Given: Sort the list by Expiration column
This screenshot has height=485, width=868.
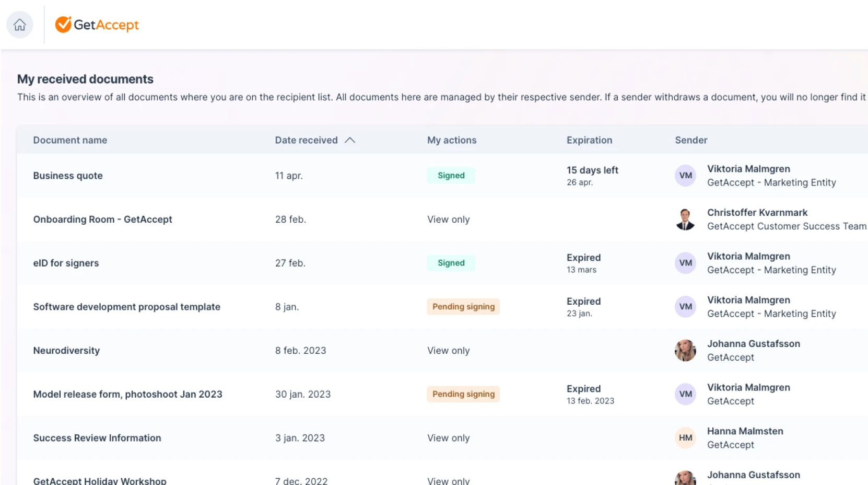Looking at the screenshot, I should [x=589, y=140].
